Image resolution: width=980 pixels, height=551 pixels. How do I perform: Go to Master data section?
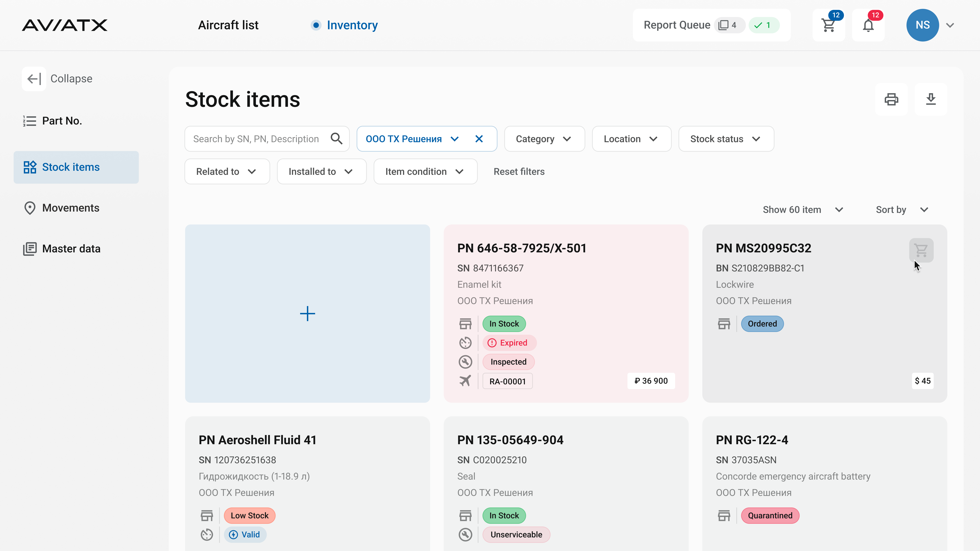click(71, 249)
